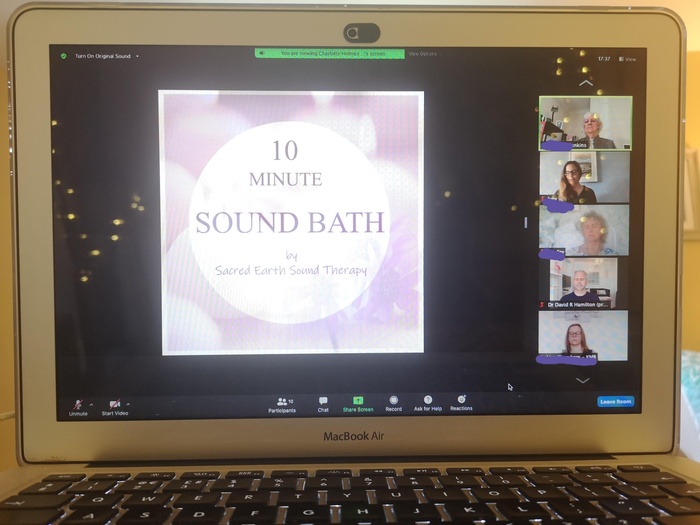Viewport: 700px width, 525px height.
Task: Click the Ask for Help button
Action: (428, 403)
